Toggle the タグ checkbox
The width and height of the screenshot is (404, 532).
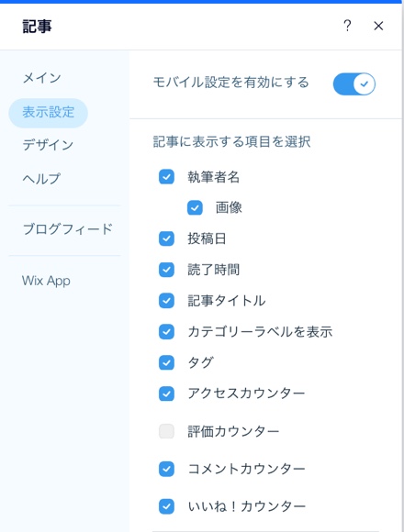pos(166,362)
